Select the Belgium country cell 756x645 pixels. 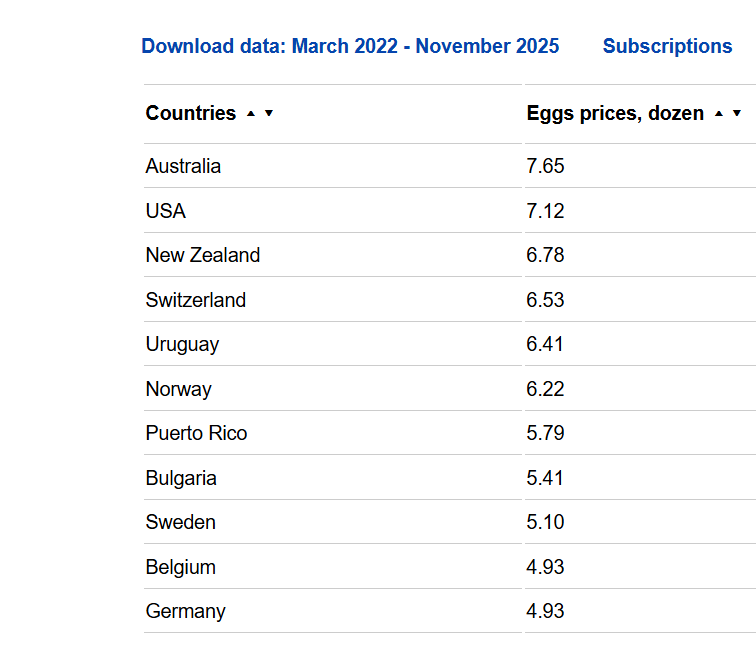(180, 567)
